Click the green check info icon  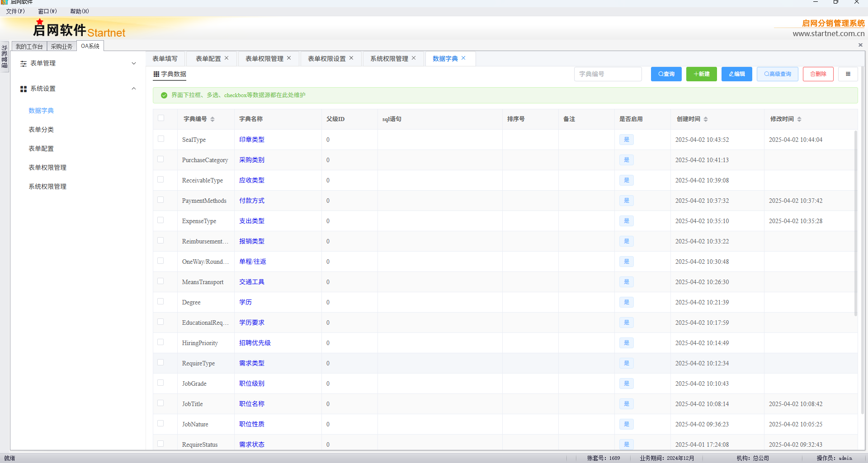(164, 95)
